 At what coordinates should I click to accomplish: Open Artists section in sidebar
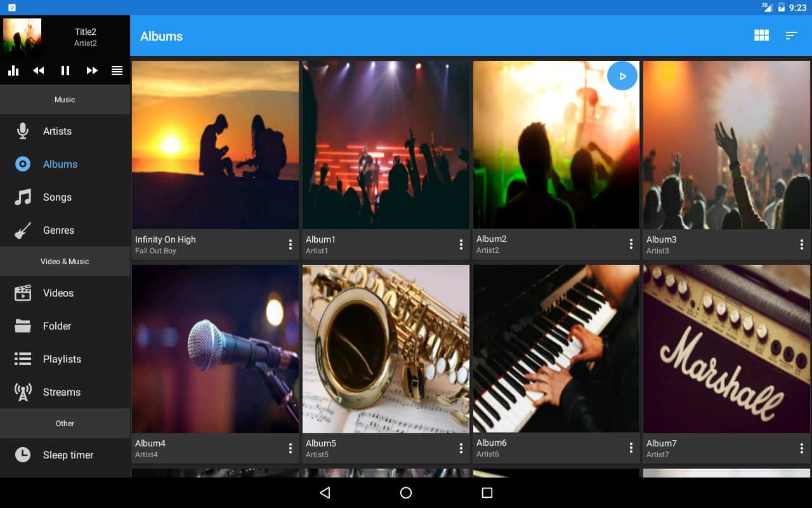(x=57, y=131)
